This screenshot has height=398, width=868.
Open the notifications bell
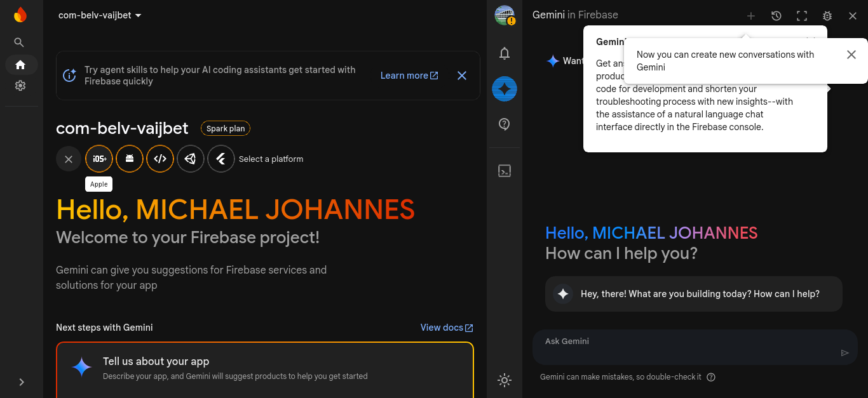pos(505,53)
